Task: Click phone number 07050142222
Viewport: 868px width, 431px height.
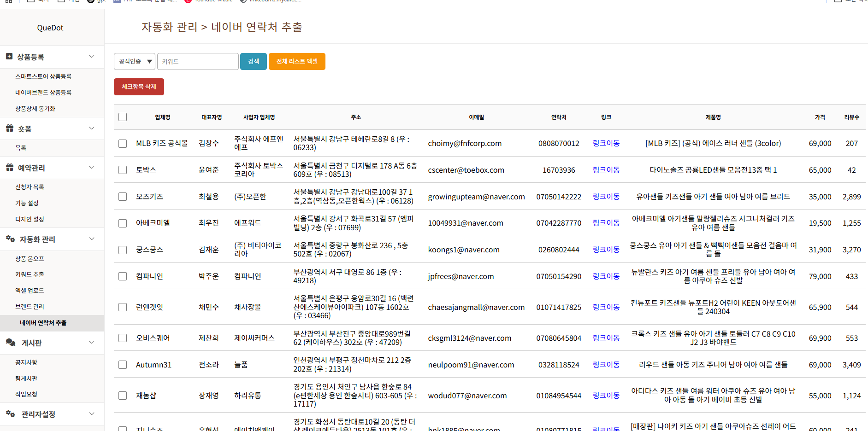Action: click(x=559, y=197)
